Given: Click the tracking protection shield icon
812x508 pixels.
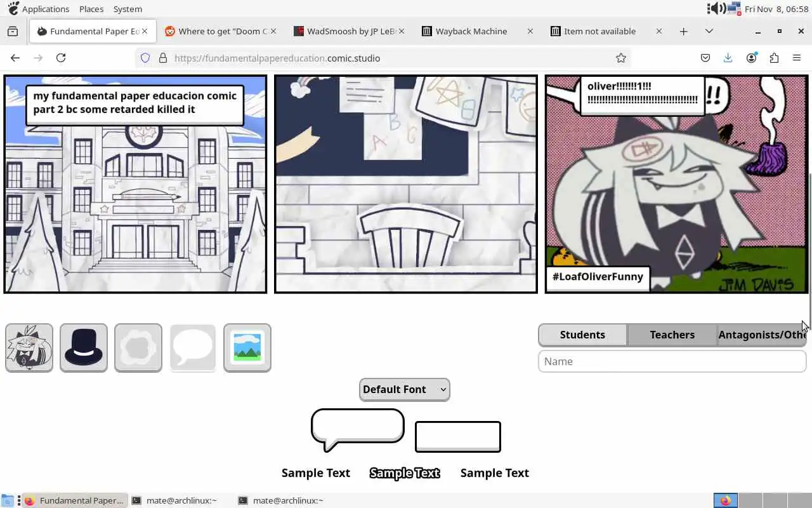Looking at the screenshot, I should (145, 58).
